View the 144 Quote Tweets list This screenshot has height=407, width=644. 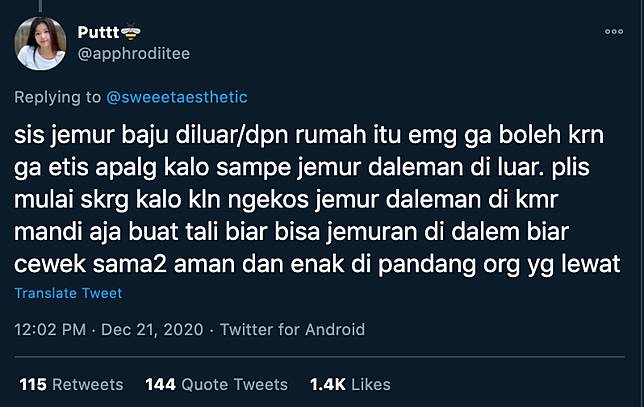click(x=216, y=384)
